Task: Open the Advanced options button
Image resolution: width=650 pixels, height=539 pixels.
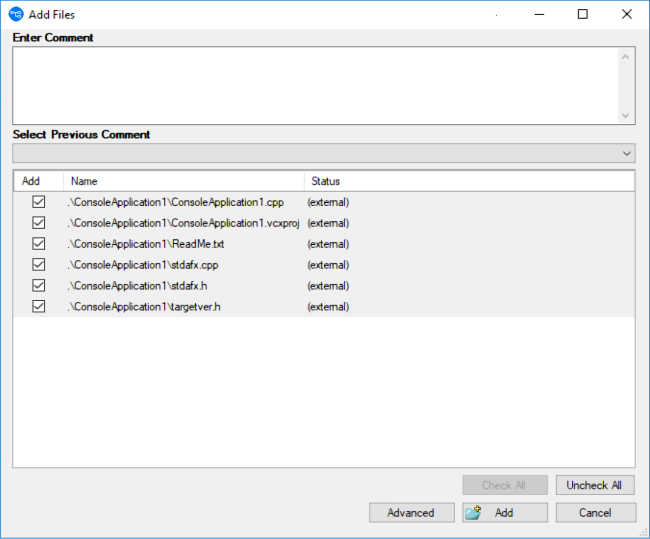Action: coord(410,513)
